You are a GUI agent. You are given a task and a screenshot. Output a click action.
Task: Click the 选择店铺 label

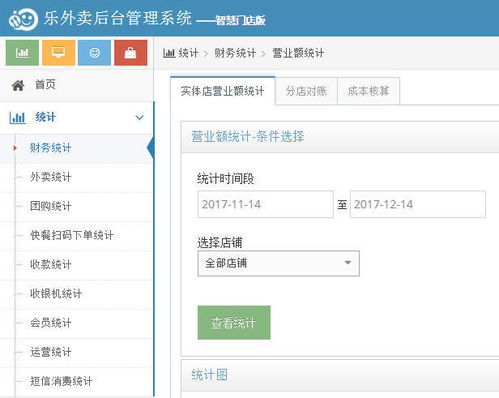(220, 242)
